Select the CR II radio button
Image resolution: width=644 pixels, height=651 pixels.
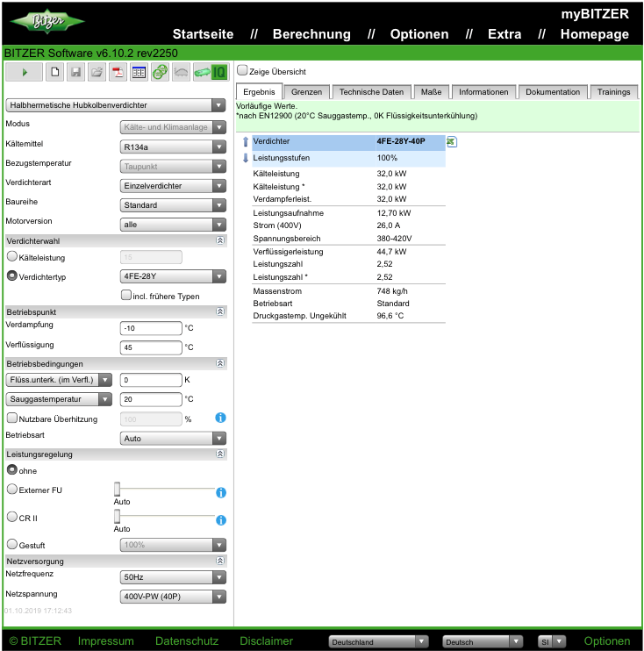tap(12, 517)
